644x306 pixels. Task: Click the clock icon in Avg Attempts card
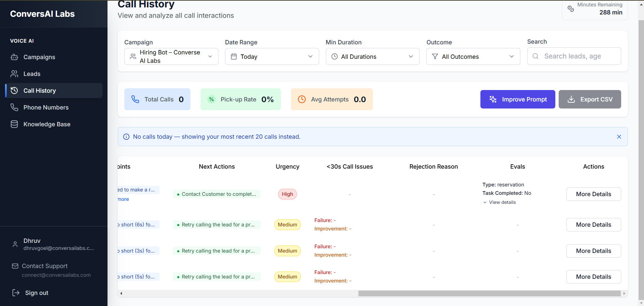302,99
